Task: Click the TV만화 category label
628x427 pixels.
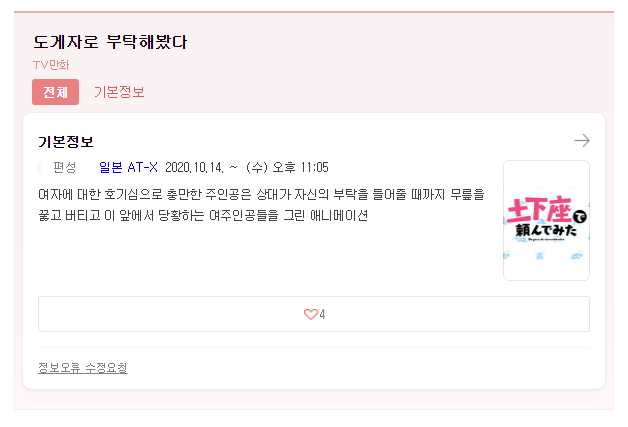Action: 51,65
